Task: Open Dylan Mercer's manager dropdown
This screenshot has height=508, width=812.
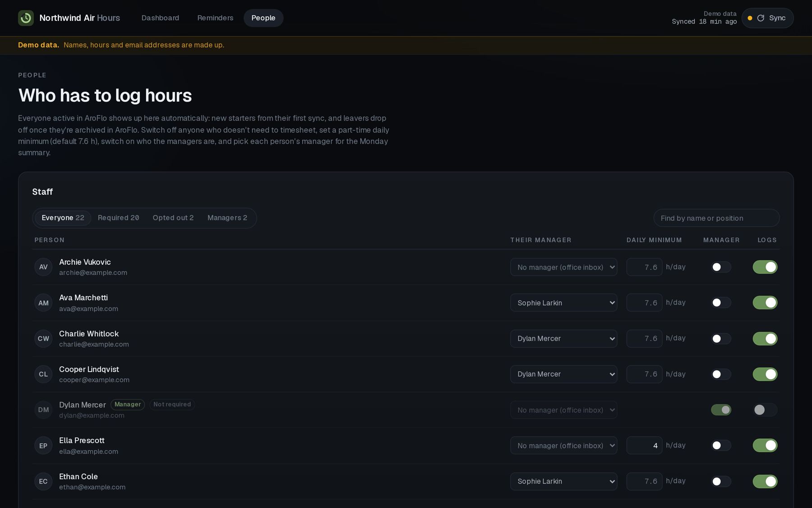Action: point(564,410)
